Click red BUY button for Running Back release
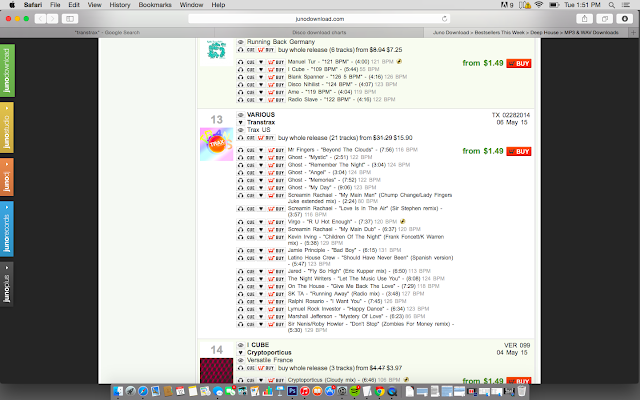Image resolution: width=640 pixels, height=400 pixels. point(519,63)
